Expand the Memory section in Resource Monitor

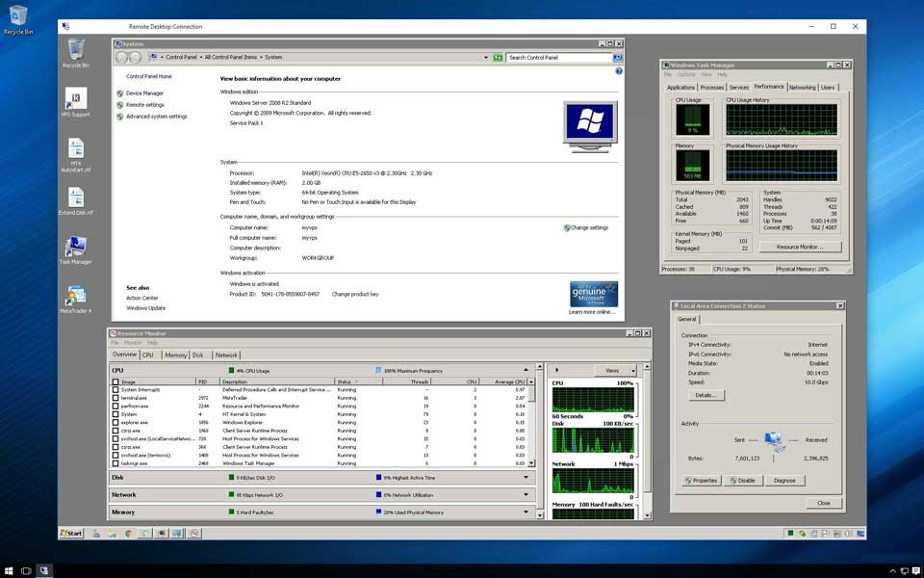pyautogui.click(x=526, y=512)
